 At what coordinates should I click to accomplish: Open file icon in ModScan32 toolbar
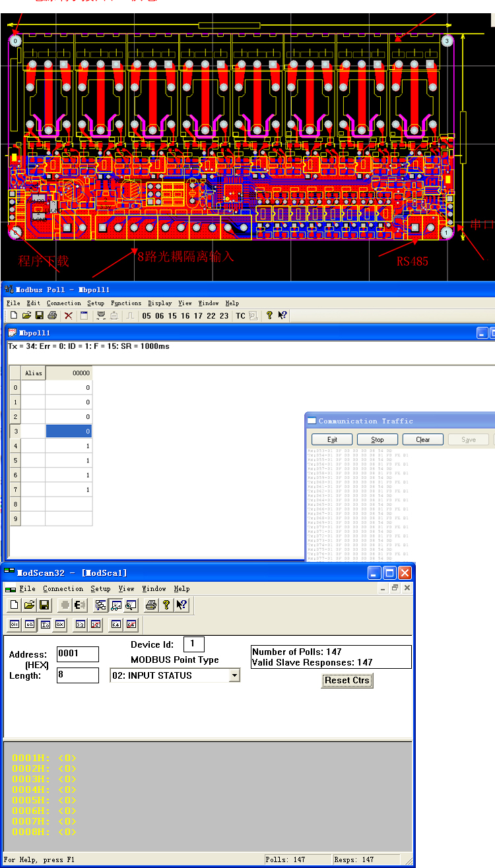click(29, 605)
